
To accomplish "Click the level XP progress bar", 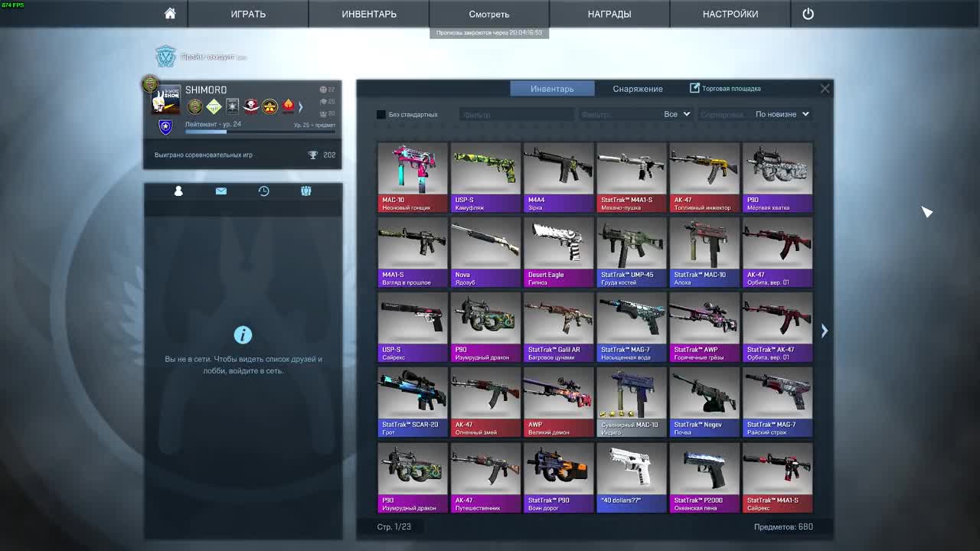I will [x=260, y=132].
